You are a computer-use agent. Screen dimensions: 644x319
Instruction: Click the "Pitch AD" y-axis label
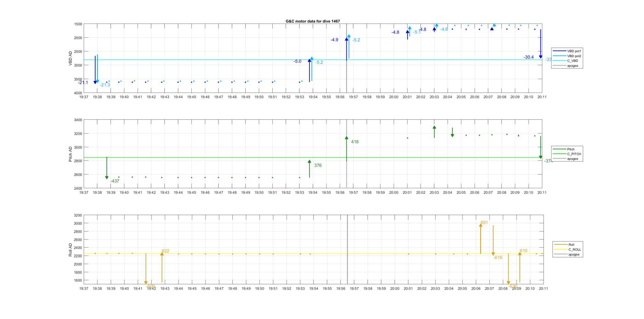point(71,154)
